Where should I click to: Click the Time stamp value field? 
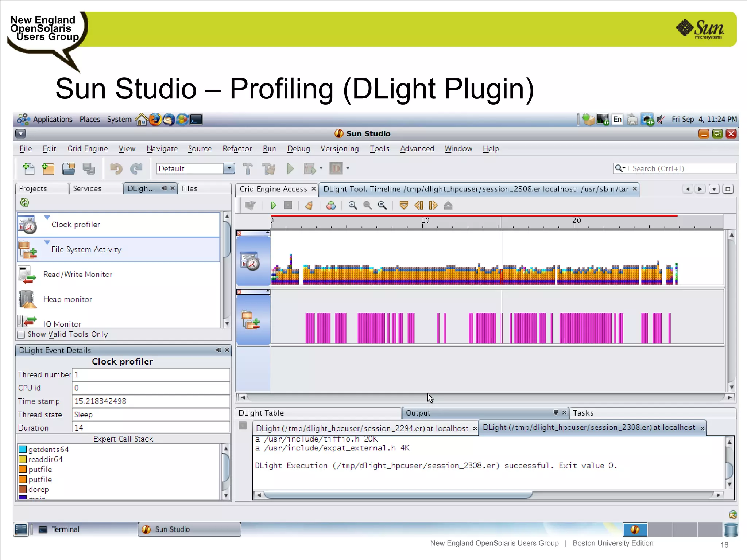coord(151,401)
